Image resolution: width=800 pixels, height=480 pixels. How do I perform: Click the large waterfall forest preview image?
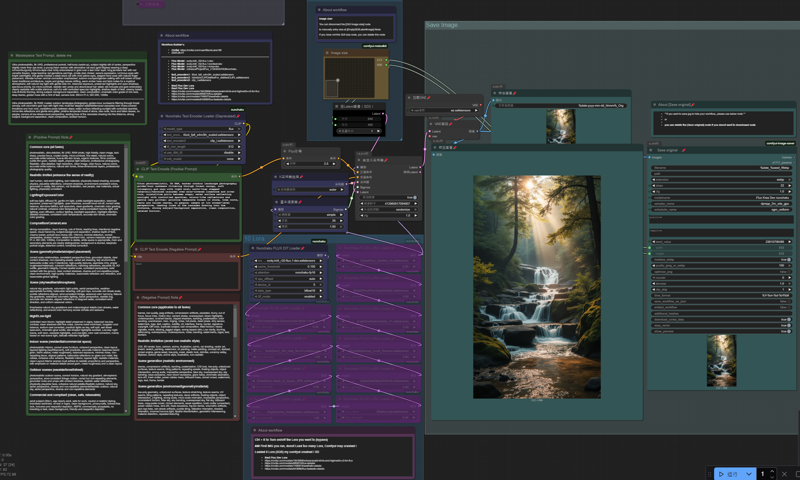pos(537,285)
